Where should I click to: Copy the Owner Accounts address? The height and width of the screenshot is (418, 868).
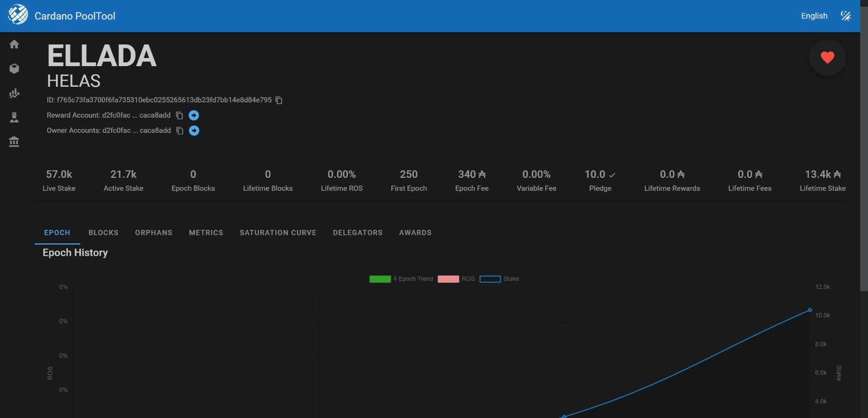point(180,131)
